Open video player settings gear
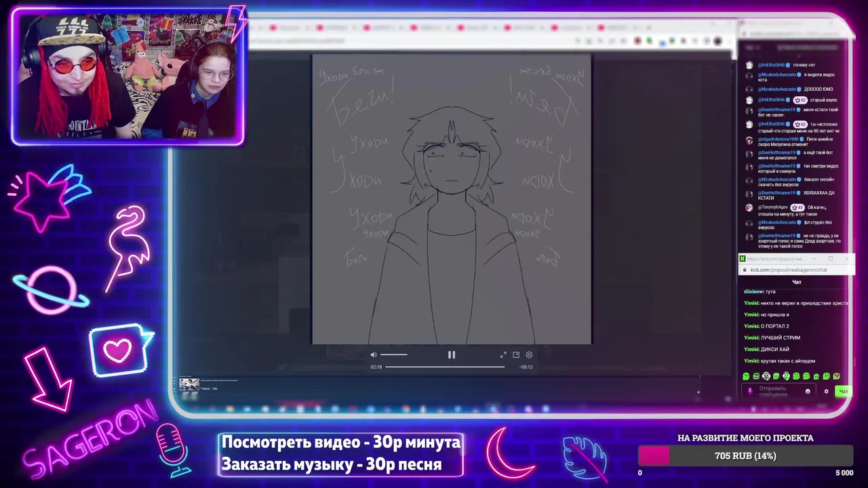 click(529, 354)
